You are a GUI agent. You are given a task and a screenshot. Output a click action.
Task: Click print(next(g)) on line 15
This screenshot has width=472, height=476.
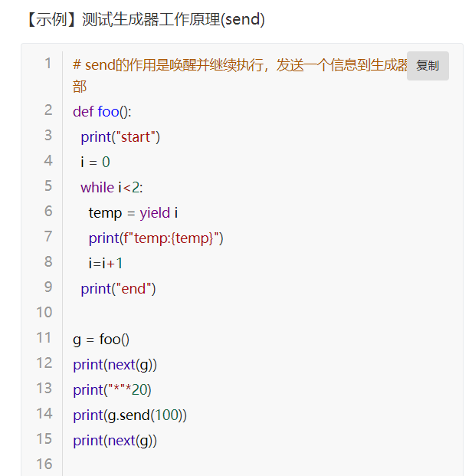(115, 441)
